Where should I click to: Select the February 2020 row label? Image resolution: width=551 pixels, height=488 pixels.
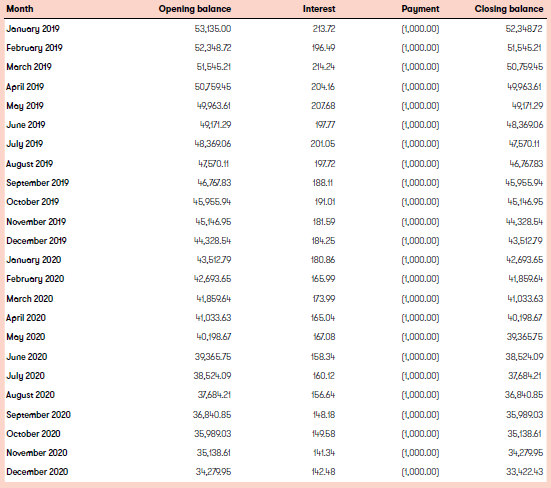(x=35, y=279)
